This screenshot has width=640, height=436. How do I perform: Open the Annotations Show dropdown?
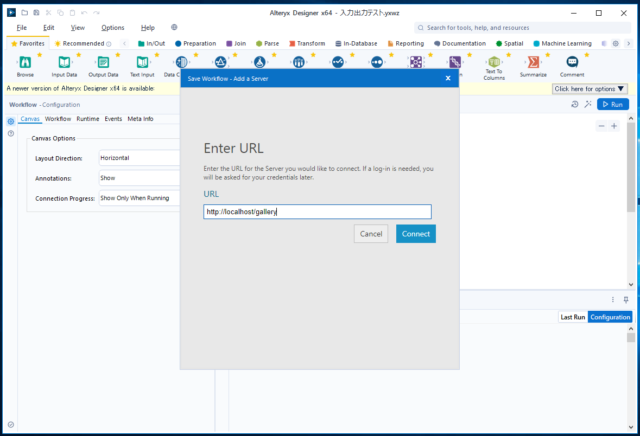click(x=139, y=178)
